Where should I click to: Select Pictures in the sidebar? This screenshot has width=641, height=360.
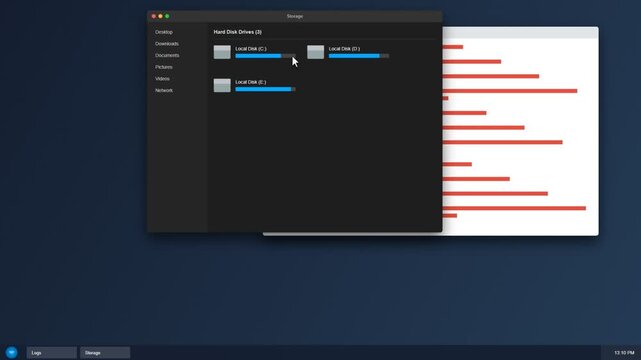tap(164, 67)
